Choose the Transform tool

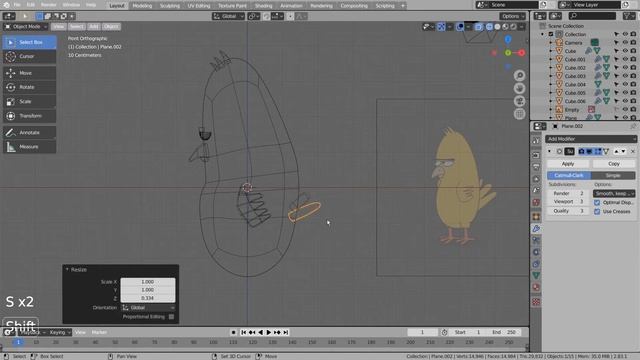coord(29,116)
